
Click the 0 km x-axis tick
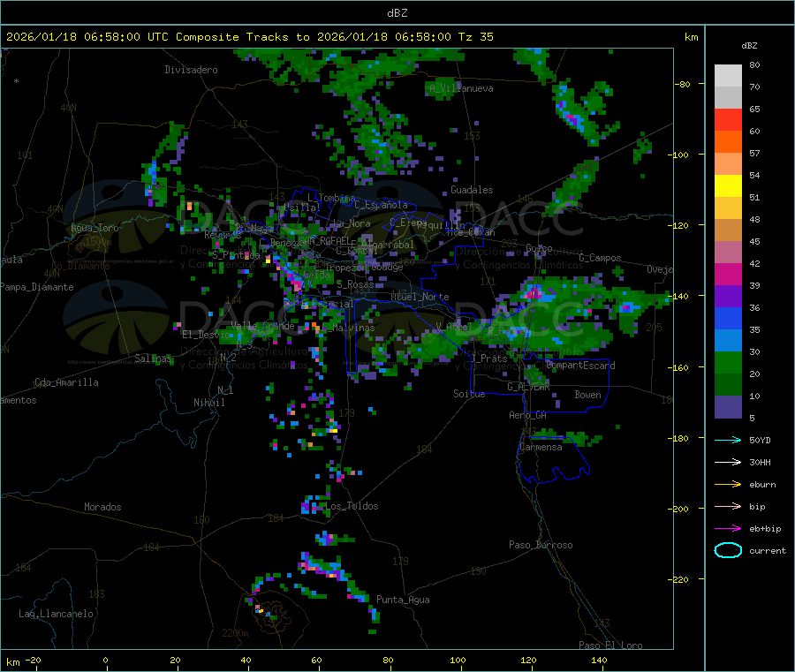[105, 660]
